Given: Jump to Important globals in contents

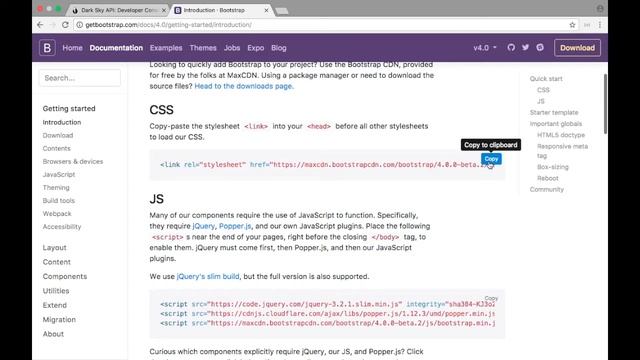Looking at the screenshot, I should [x=556, y=124].
